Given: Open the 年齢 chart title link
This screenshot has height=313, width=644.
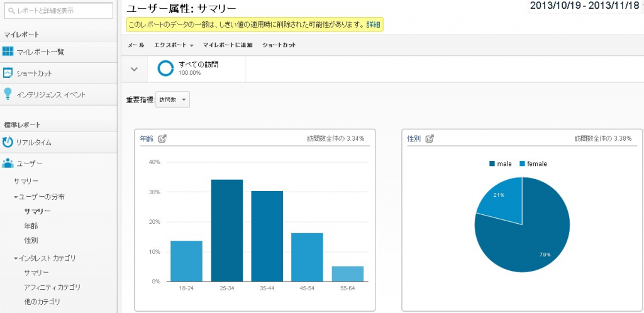Looking at the screenshot, I should point(147,139).
